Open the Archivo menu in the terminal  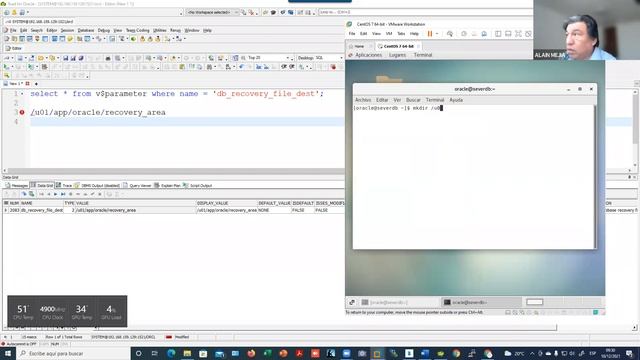coord(363,100)
